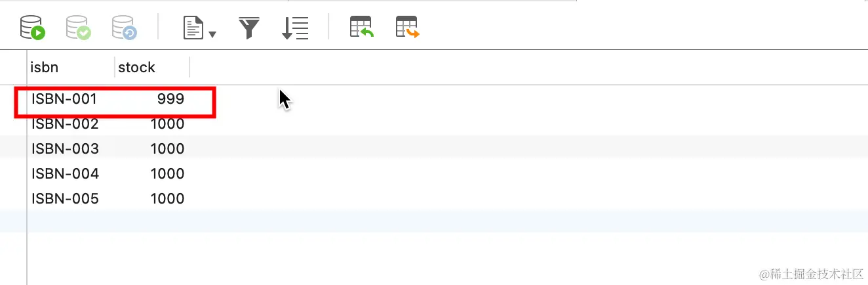
Task: Open the dropdown arrow beside document icon
Action: 212,33
